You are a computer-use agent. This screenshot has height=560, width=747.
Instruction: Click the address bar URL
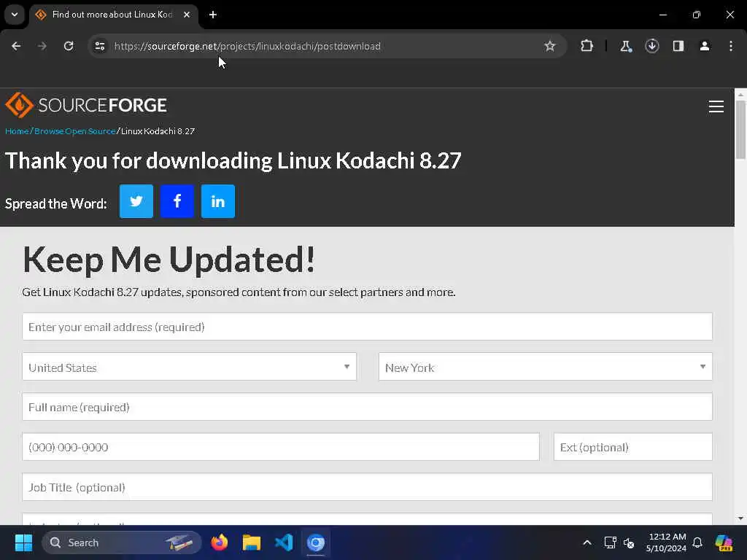coord(247,46)
